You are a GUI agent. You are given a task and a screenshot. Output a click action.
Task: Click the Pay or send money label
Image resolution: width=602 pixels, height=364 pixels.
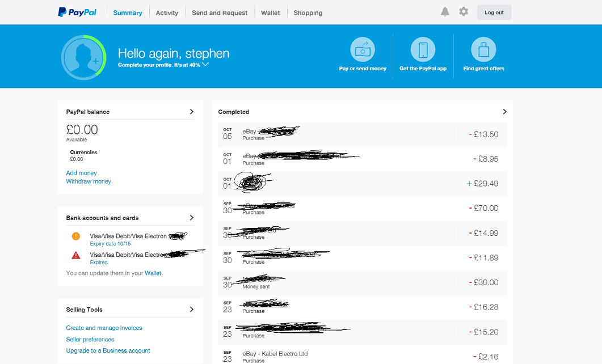(363, 69)
